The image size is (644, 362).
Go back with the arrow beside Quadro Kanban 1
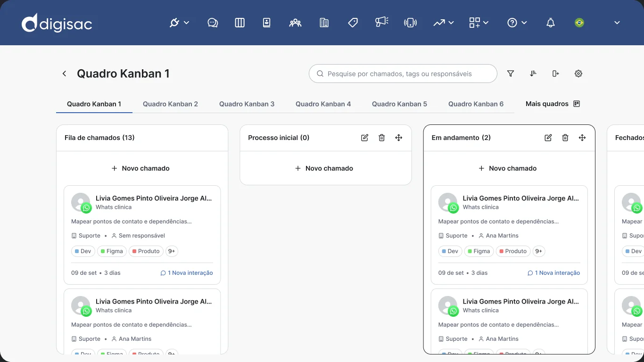[x=65, y=74]
